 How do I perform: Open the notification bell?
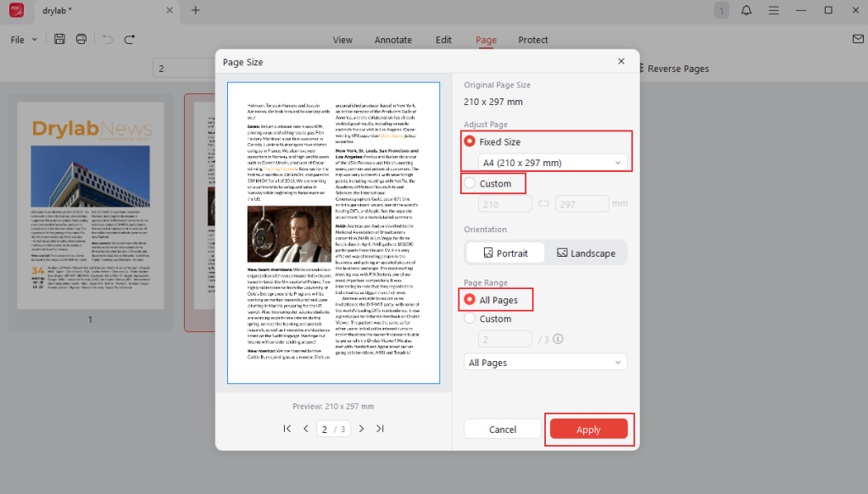pos(746,10)
